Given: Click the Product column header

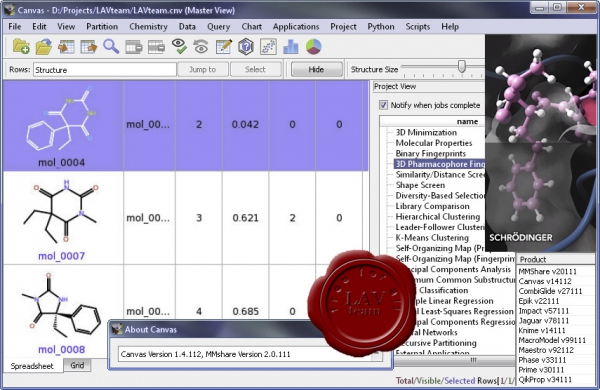Looking at the screenshot, I should click(555, 259).
